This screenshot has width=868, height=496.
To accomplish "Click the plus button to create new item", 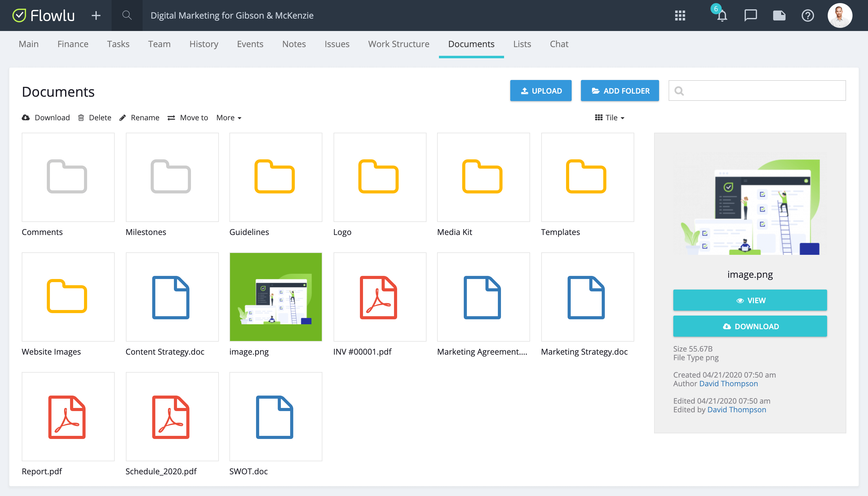I will pos(96,15).
